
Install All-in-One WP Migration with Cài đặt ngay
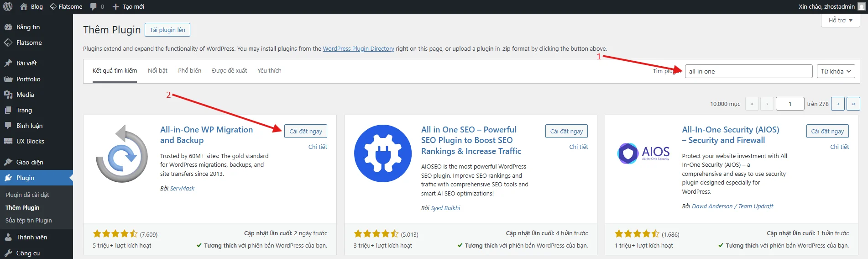(306, 131)
